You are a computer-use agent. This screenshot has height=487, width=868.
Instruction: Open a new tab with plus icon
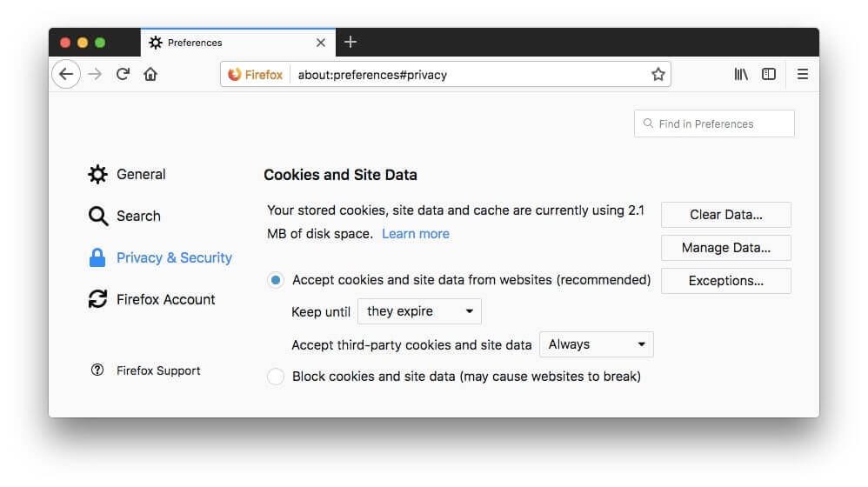[351, 42]
